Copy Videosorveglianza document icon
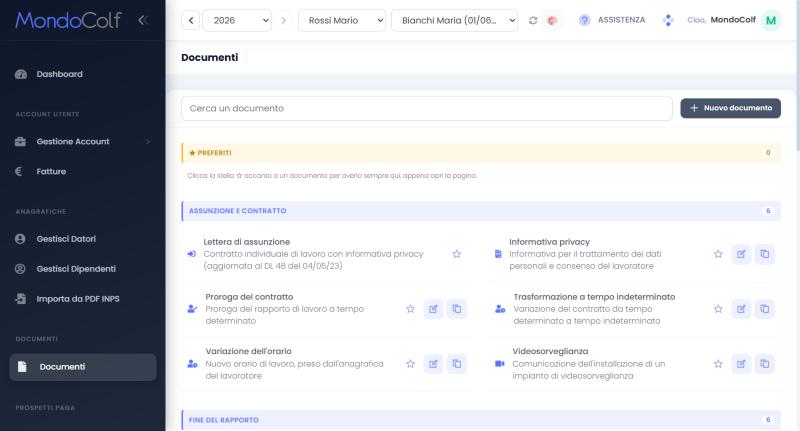The image size is (800, 431). (x=764, y=364)
